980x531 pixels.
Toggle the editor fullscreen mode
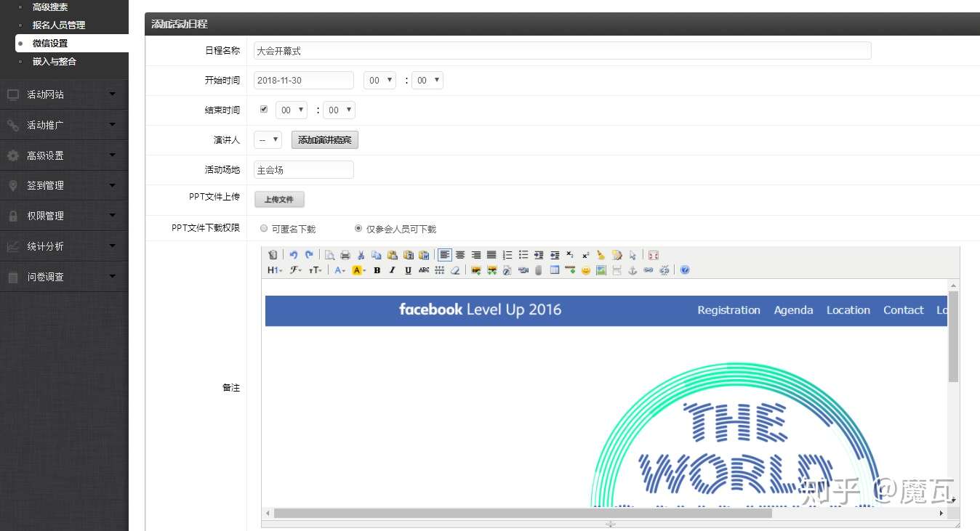(653, 255)
